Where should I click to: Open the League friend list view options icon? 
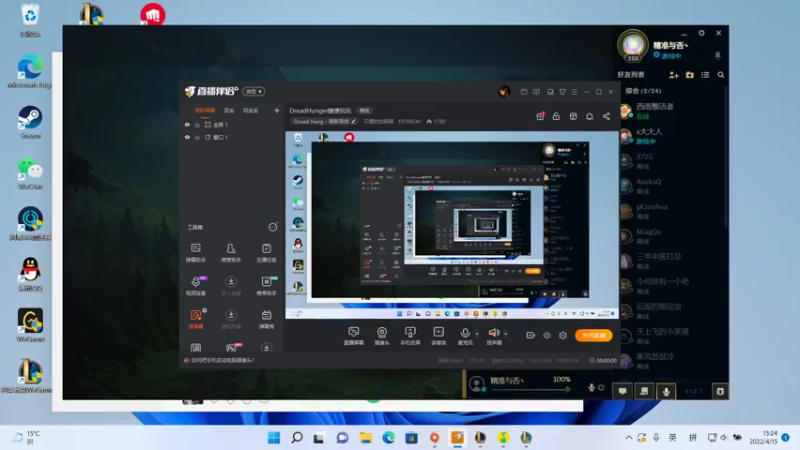click(705, 75)
